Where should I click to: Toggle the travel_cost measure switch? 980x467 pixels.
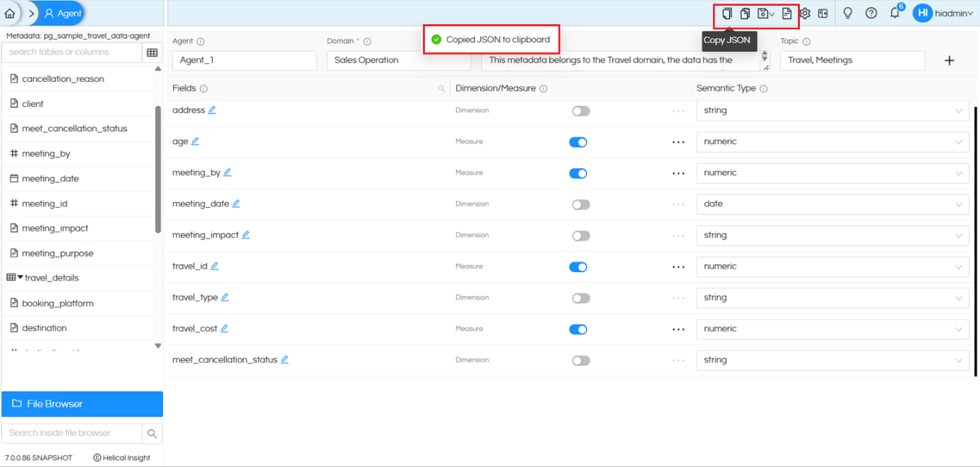(578, 330)
